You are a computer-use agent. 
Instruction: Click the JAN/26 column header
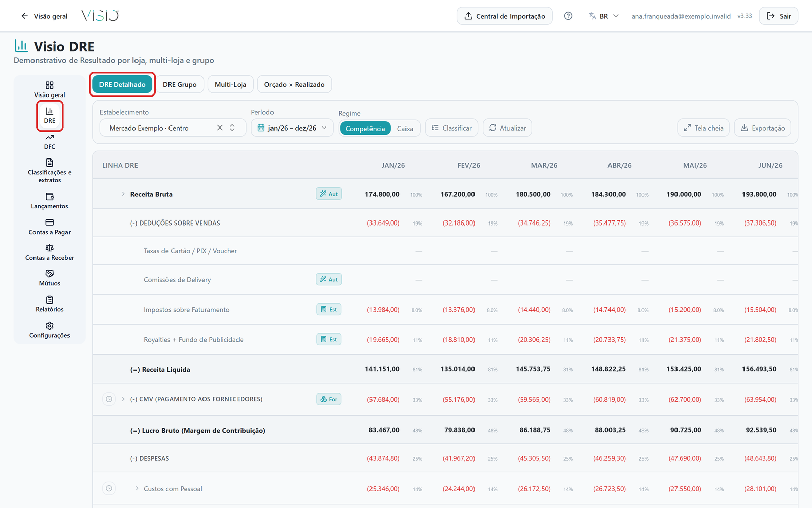click(393, 165)
